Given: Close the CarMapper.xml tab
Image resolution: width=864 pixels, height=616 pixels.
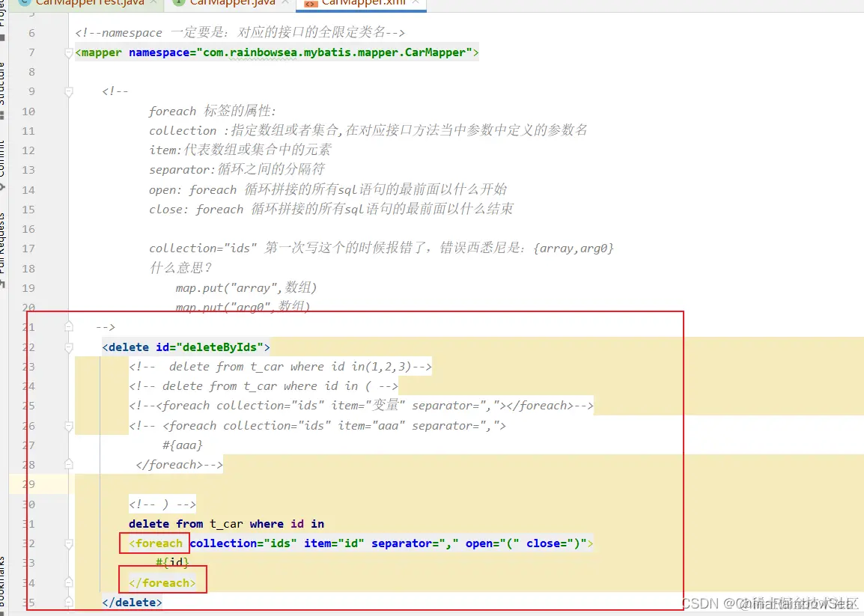Looking at the screenshot, I should point(416,3).
